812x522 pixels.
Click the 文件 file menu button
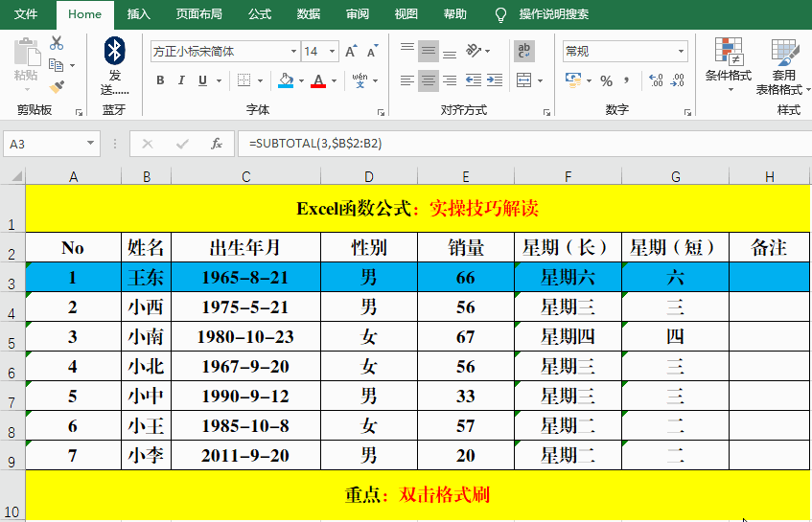tap(27, 14)
